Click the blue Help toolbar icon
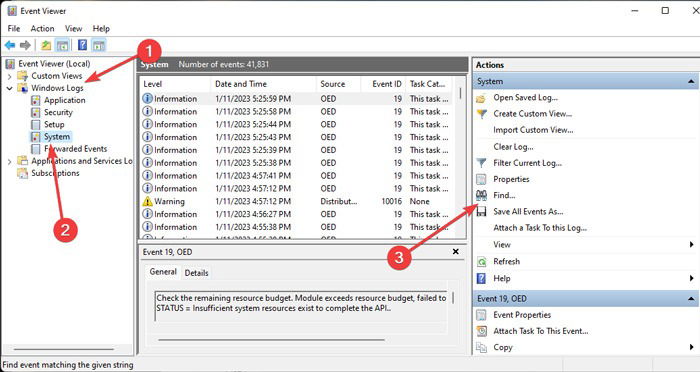 tap(83, 45)
